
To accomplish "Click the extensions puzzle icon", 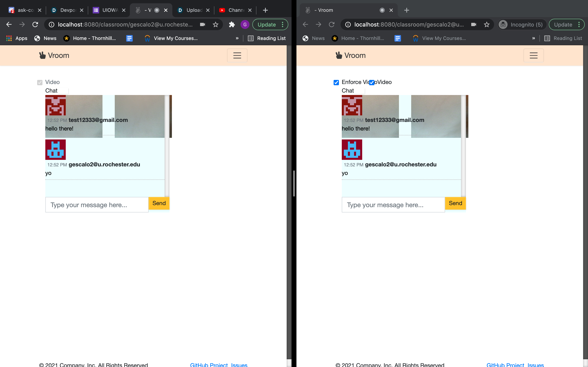I will 232,24.
